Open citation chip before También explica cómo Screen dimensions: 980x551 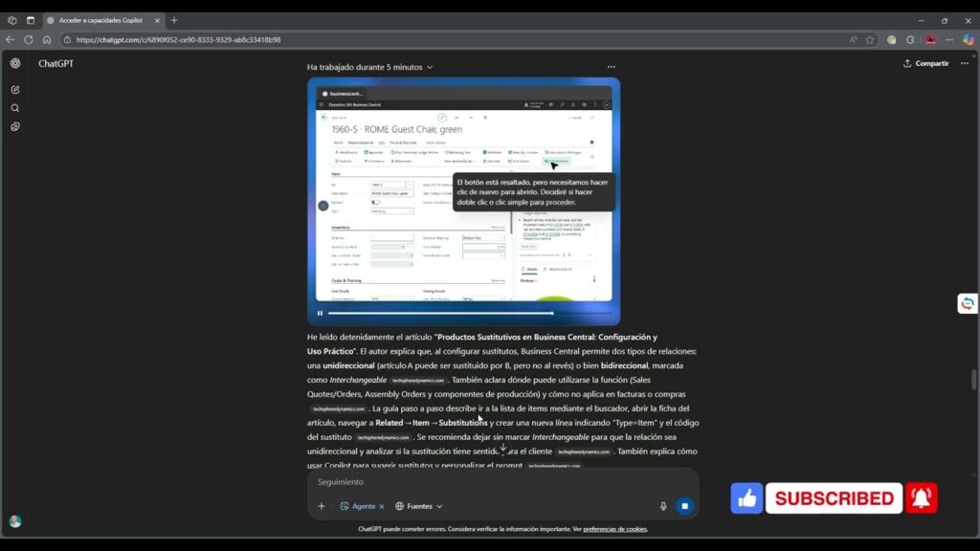click(x=583, y=452)
